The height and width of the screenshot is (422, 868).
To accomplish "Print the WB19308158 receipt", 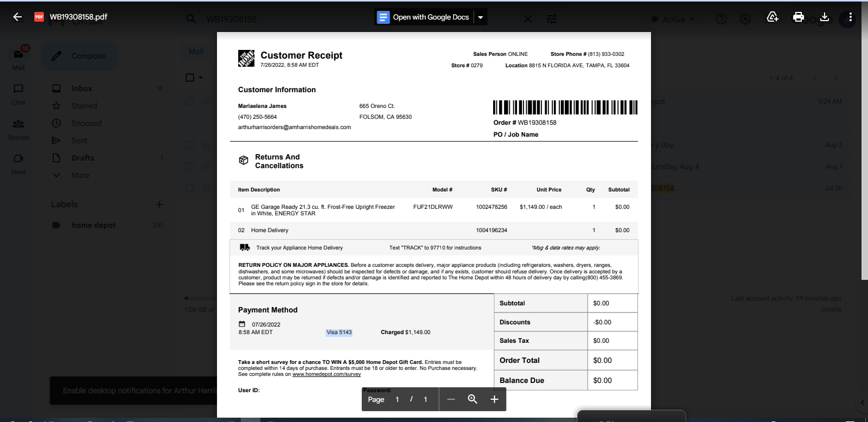I will coord(799,17).
